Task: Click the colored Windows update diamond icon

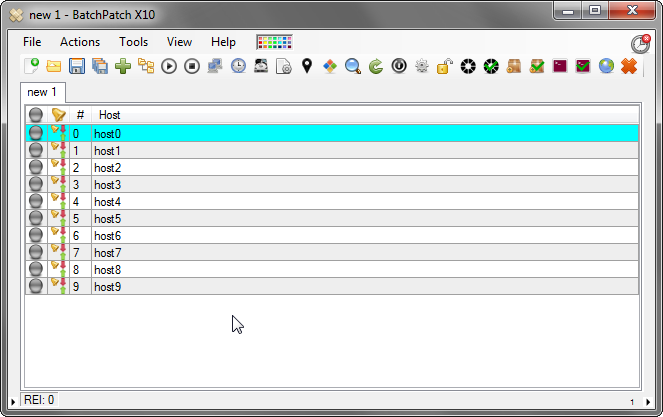Action: [x=330, y=66]
